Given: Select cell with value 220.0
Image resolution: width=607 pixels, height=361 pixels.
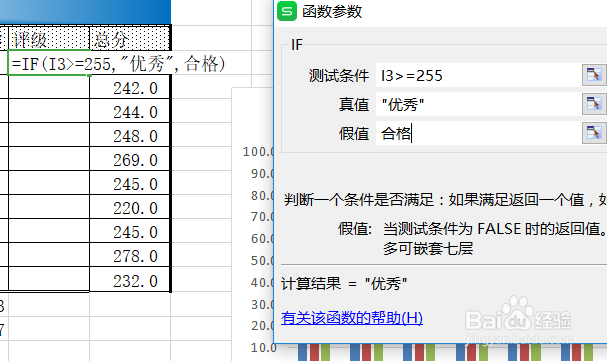Looking at the screenshot, I should pos(130,207).
